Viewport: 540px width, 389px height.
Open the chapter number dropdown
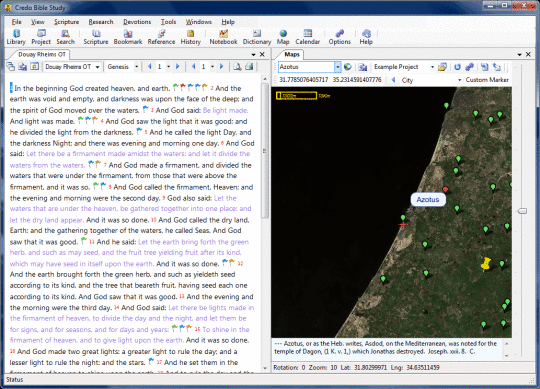click(x=168, y=67)
